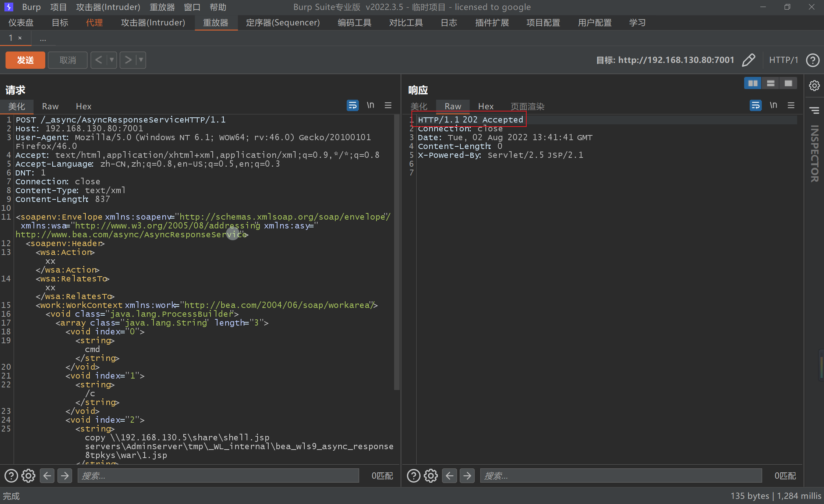Switch to 用户配置 user options tab
Viewport: 824px width, 504px height.
click(595, 23)
